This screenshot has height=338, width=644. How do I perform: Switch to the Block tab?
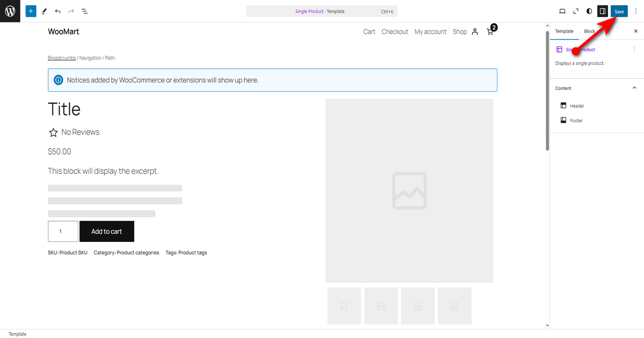tap(589, 31)
